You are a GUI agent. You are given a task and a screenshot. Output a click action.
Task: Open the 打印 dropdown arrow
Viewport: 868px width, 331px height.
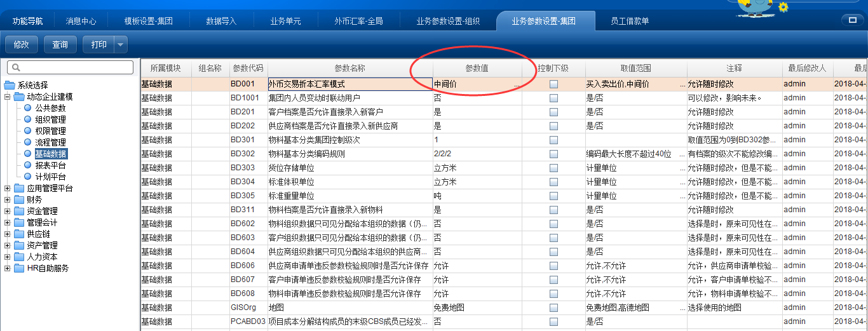click(121, 45)
